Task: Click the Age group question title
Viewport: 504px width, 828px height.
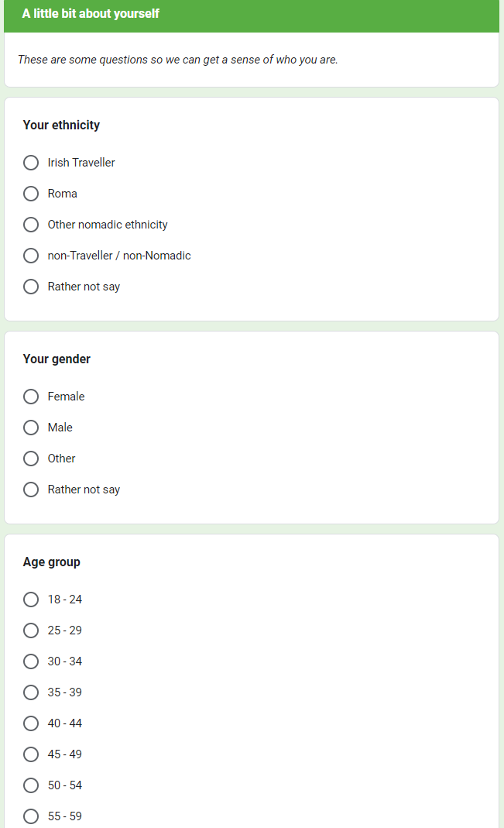Action: (x=52, y=562)
